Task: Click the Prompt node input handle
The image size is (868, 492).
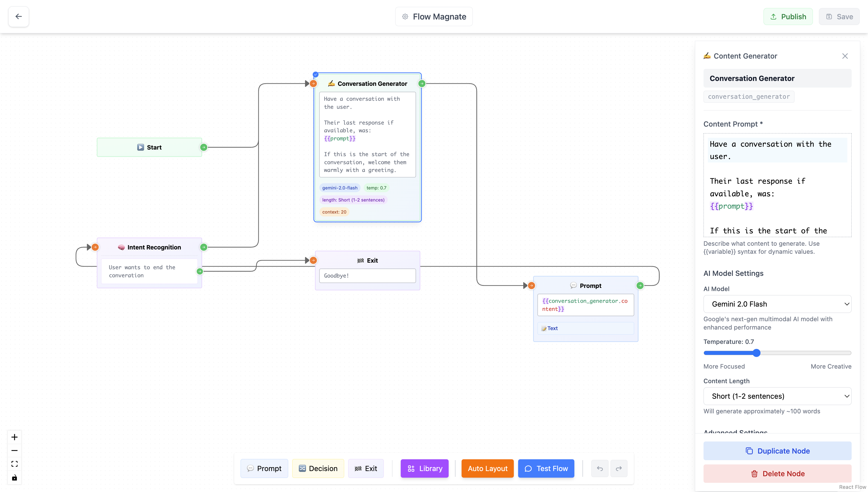Action: (x=532, y=286)
